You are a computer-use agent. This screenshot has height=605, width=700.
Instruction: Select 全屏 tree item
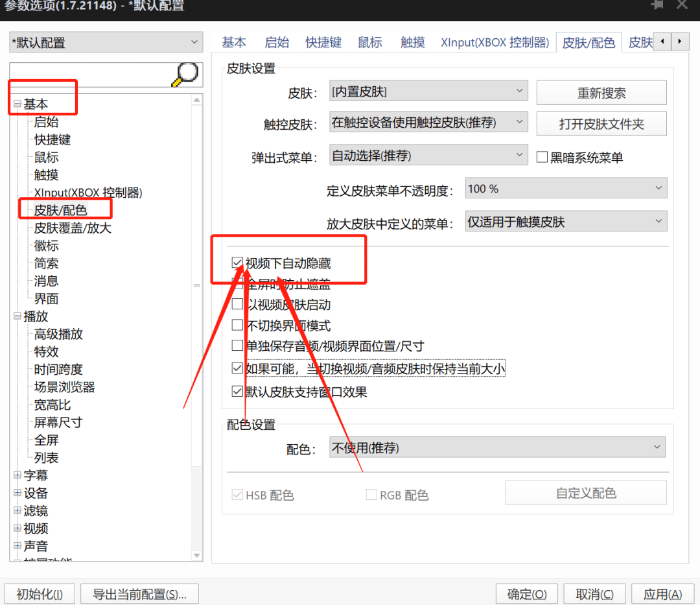[47, 440]
